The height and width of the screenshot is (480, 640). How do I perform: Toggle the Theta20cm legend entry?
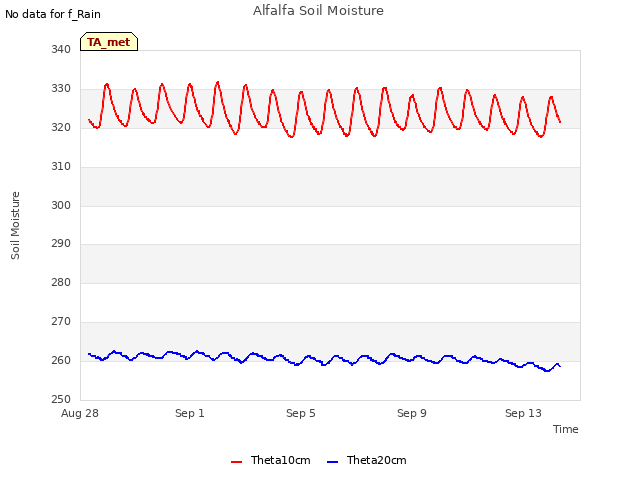pyautogui.click(x=367, y=460)
